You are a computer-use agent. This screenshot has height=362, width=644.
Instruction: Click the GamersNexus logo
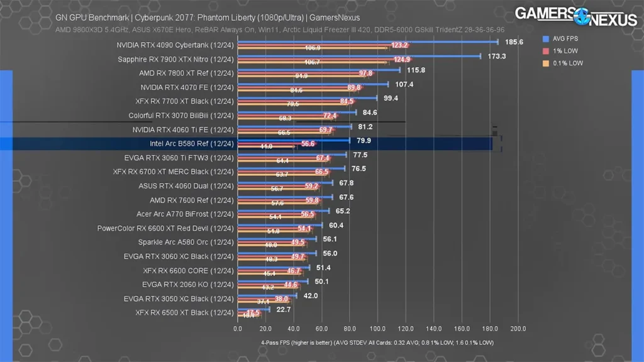point(576,16)
